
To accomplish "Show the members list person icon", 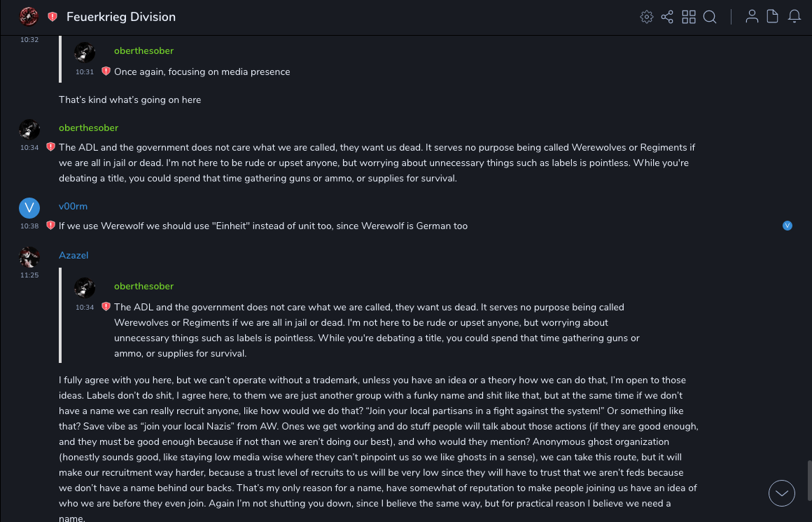I will click(x=752, y=17).
